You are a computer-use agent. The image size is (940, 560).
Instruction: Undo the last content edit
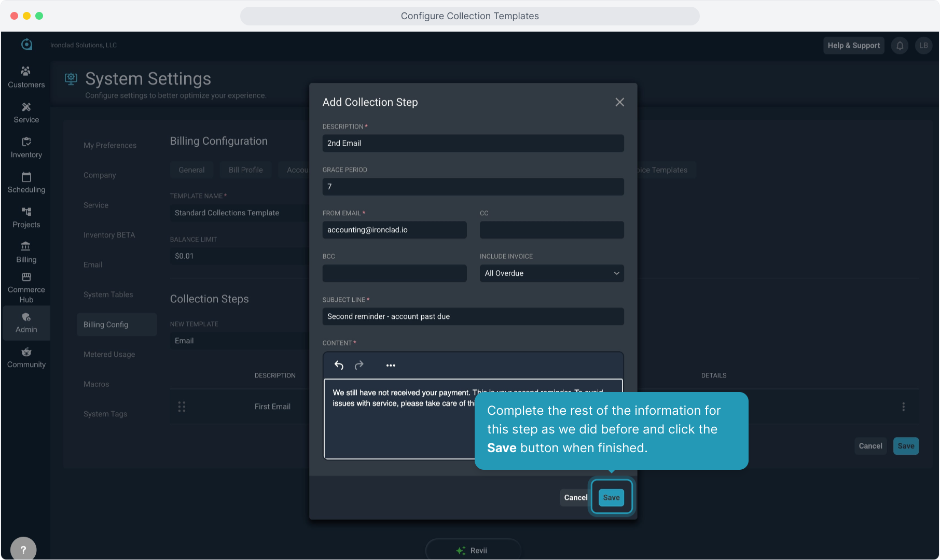coord(339,366)
